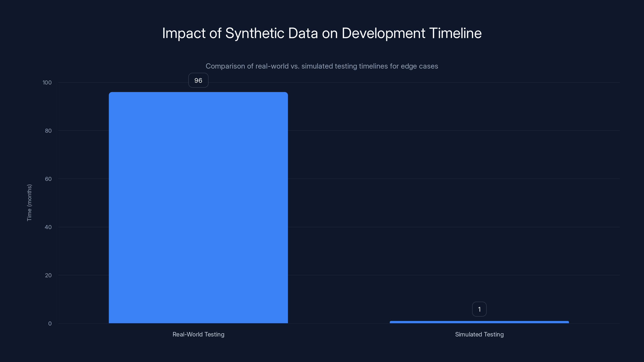This screenshot has width=644, height=362.
Task: Select the Real-World Testing axis label
Action: (x=198, y=334)
